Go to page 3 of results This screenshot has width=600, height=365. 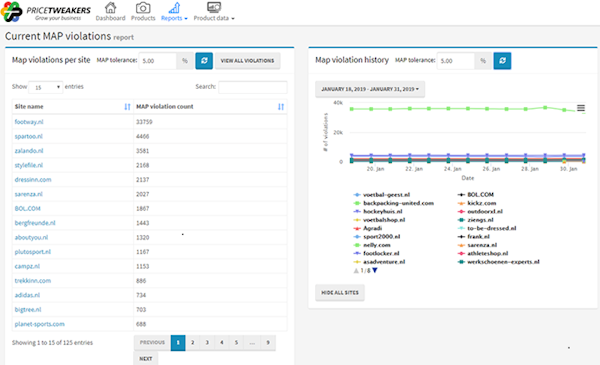coord(207,343)
